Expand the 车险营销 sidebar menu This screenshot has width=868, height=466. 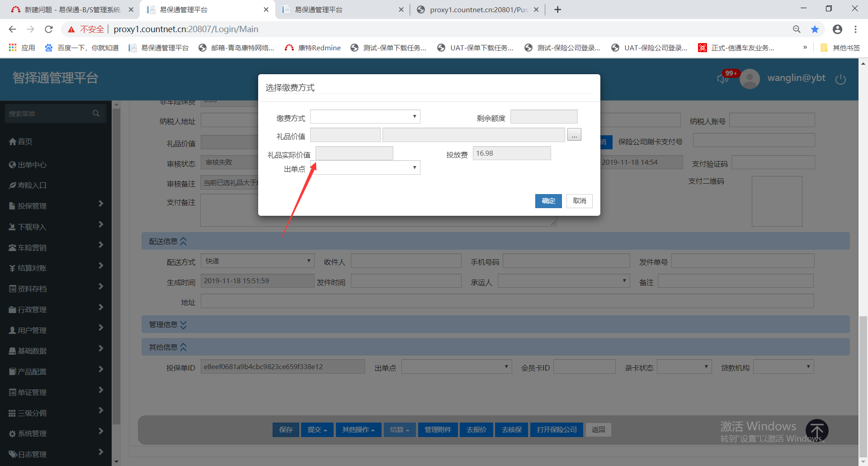click(56, 247)
